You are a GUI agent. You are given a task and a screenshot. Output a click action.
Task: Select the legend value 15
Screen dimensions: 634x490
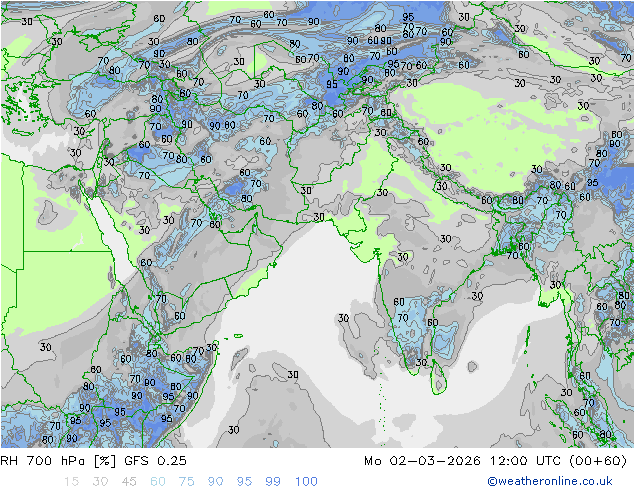71,481
